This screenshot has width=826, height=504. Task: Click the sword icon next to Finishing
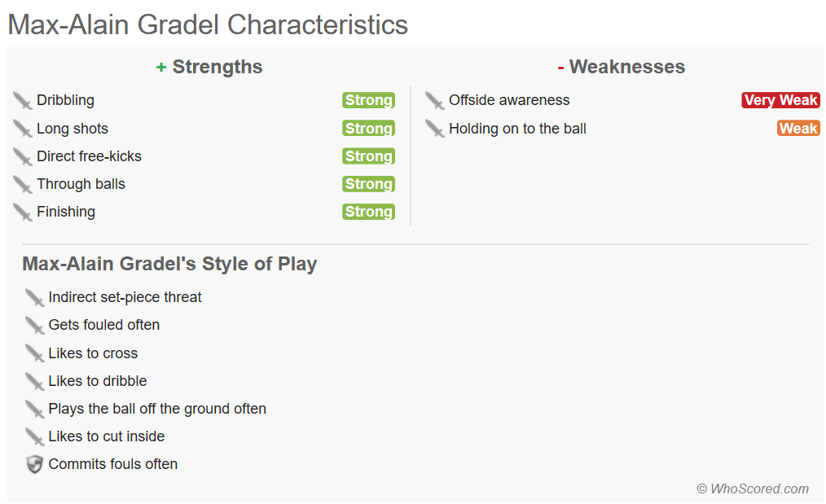[x=23, y=213]
